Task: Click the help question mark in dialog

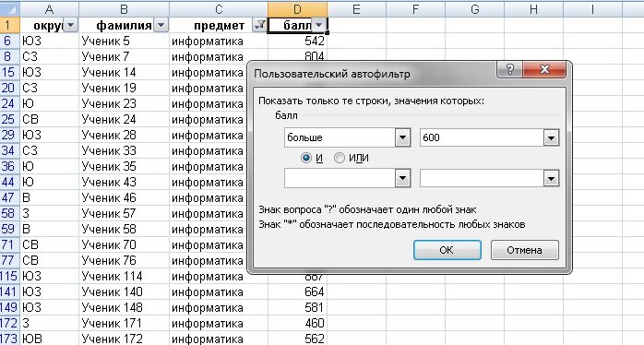Action: pos(509,69)
